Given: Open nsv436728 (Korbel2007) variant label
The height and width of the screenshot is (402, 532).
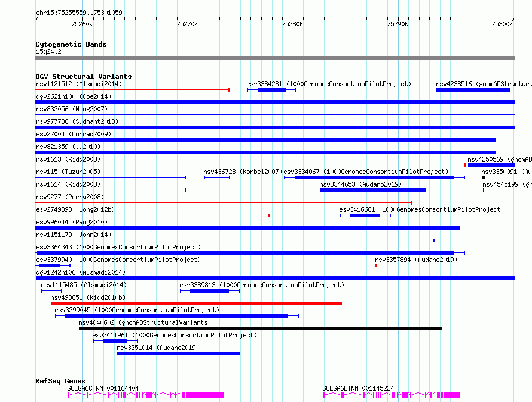Looking at the screenshot, I should click(243, 172).
